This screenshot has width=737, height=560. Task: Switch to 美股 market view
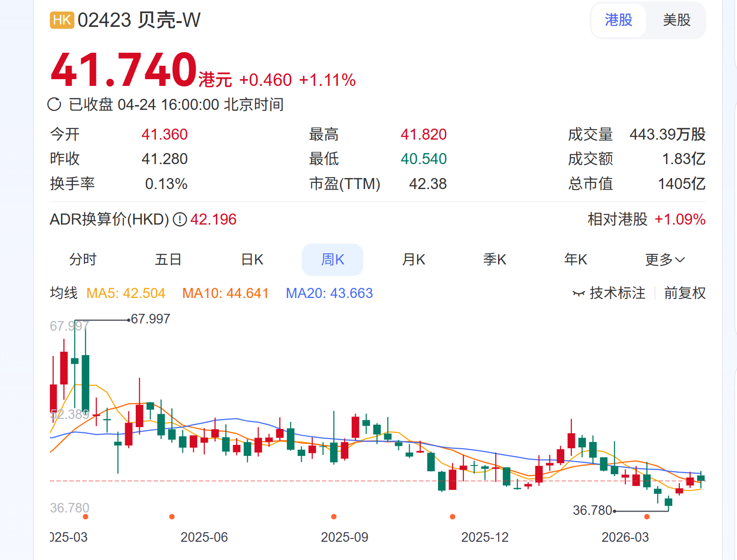(x=677, y=20)
